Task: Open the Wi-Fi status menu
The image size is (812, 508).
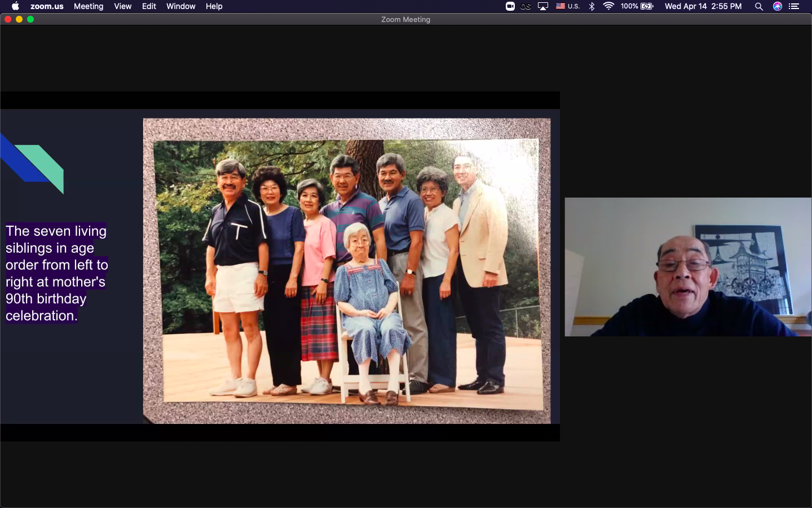Action: point(608,6)
